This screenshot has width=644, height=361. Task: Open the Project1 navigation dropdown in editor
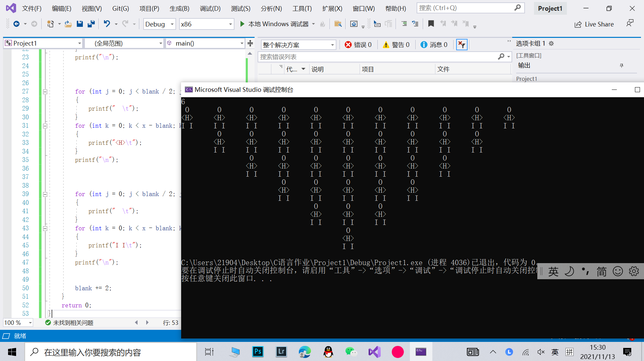[x=43, y=43]
